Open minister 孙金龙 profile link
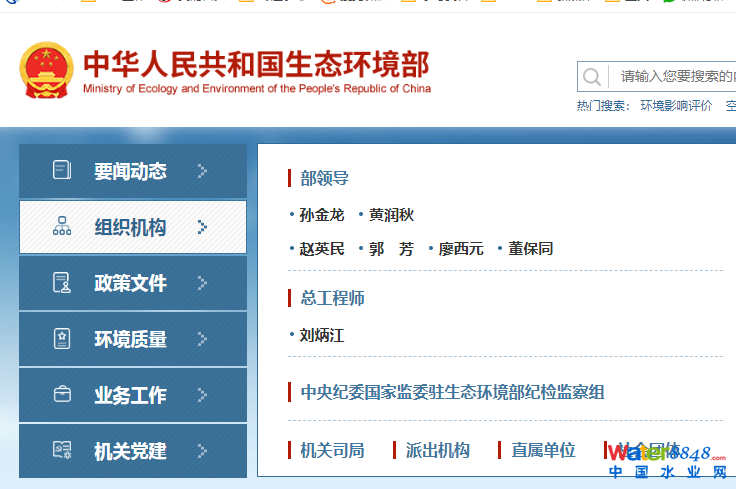Image resolution: width=736 pixels, height=489 pixels. click(321, 215)
